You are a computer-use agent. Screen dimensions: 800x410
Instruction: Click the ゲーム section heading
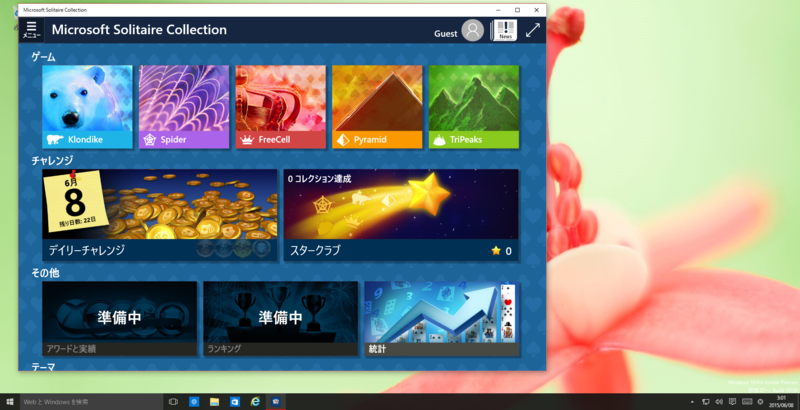[x=43, y=57]
